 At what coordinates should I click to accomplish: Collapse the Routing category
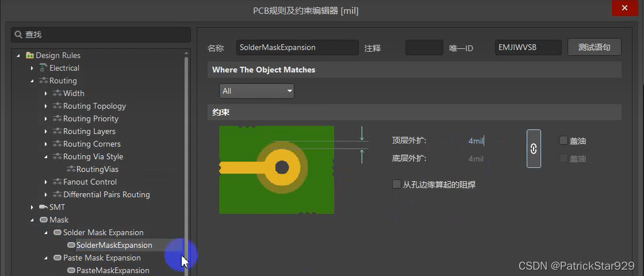[32, 80]
